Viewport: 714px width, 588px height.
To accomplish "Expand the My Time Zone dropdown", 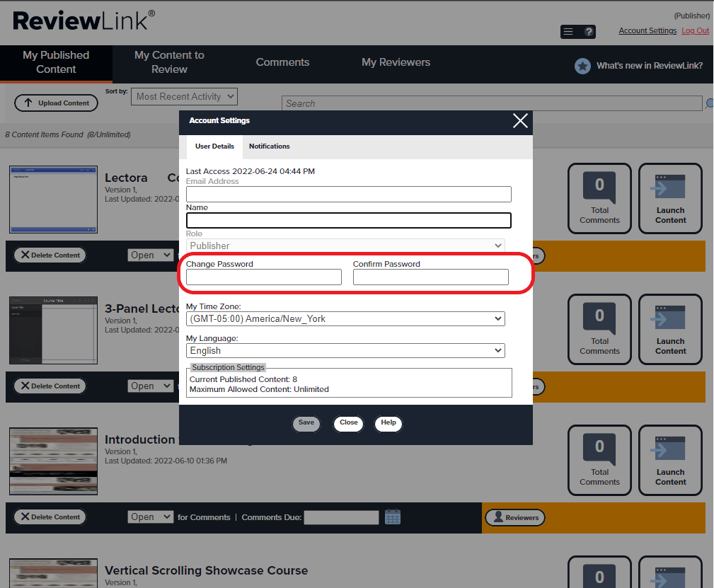I will pos(345,319).
